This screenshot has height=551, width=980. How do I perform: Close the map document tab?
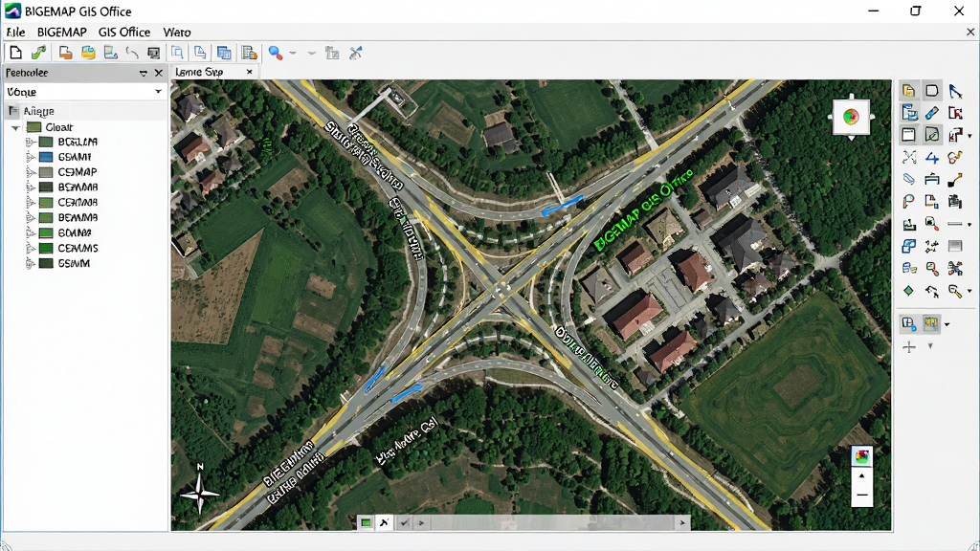coord(250,72)
